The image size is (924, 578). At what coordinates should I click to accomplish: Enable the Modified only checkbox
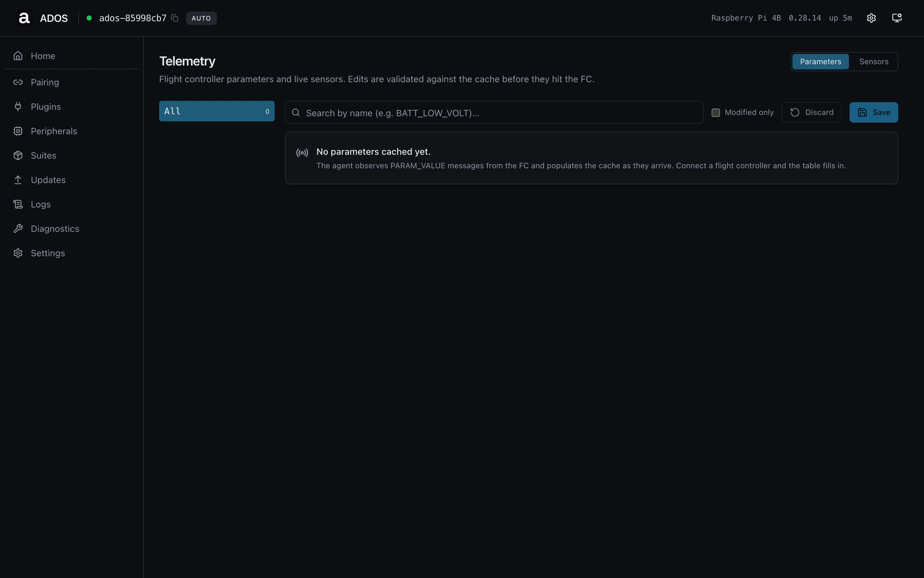pos(715,112)
